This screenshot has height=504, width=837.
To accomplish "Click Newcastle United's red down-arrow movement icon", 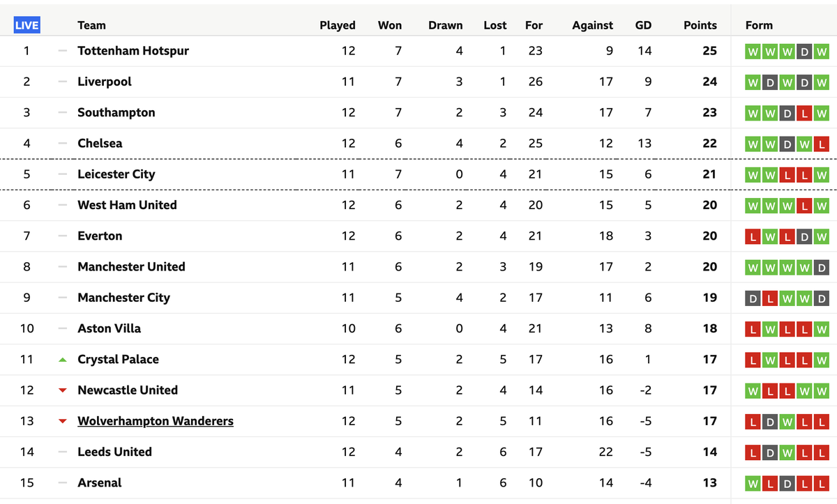I will [63, 390].
